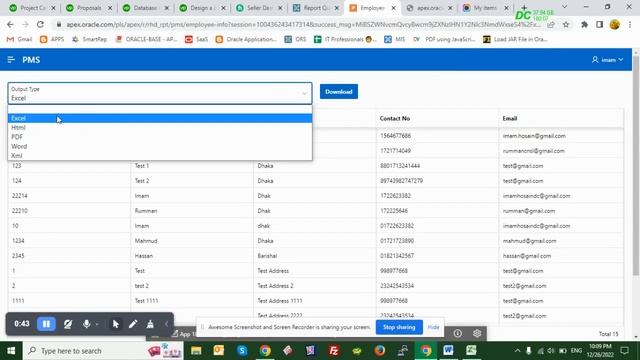
Task: Open the settings gear in developer bar
Action: (477, 333)
